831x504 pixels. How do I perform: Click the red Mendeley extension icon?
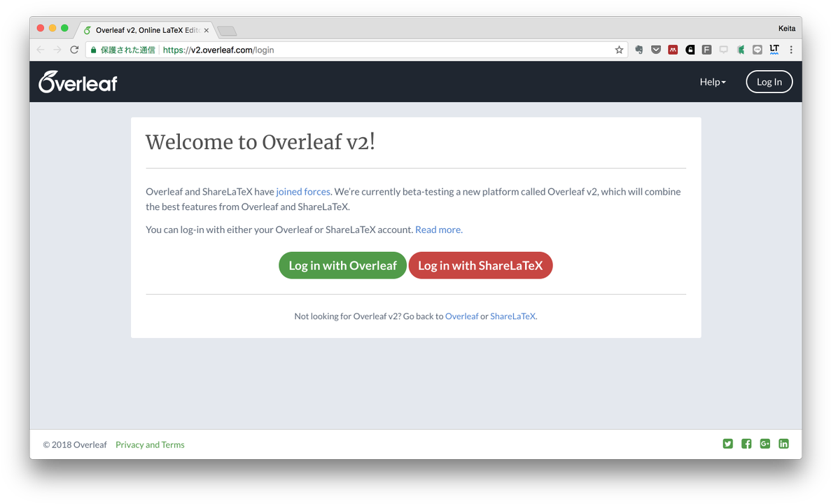[673, 50]
